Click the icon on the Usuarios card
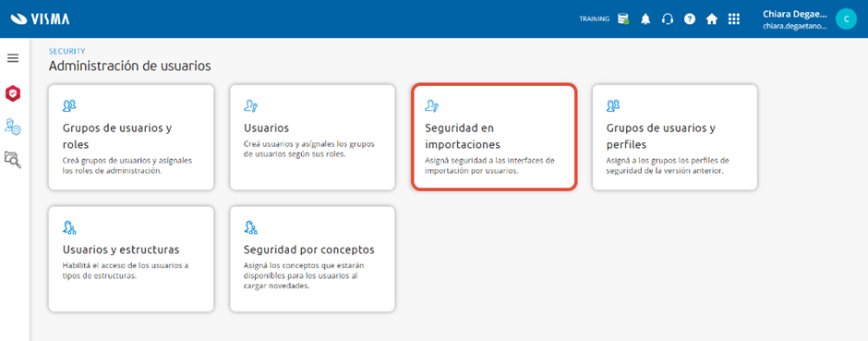 point(251,105)
